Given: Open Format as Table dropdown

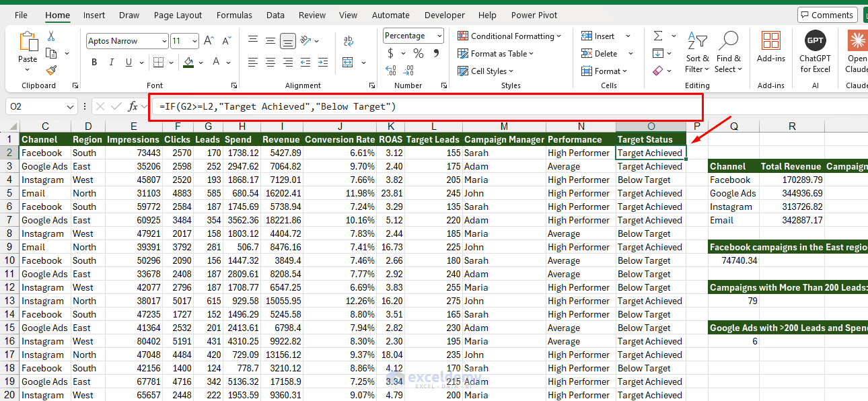Looking at the screenshot, I should [496, 54].
